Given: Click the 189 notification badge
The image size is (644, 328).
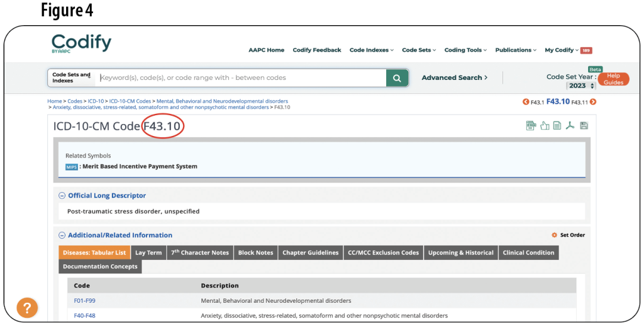Looking at the screenshot, I should click(586, 50).
